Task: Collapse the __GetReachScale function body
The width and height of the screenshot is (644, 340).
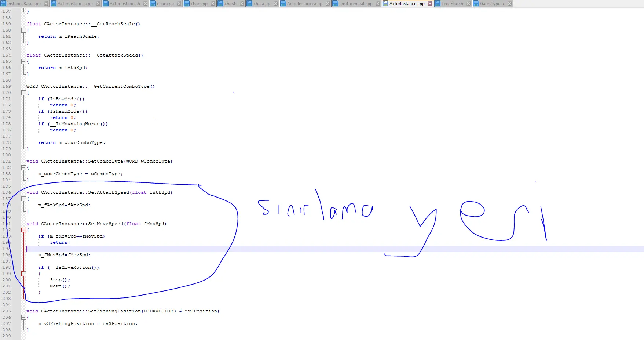Action: (x=23, y=30)
